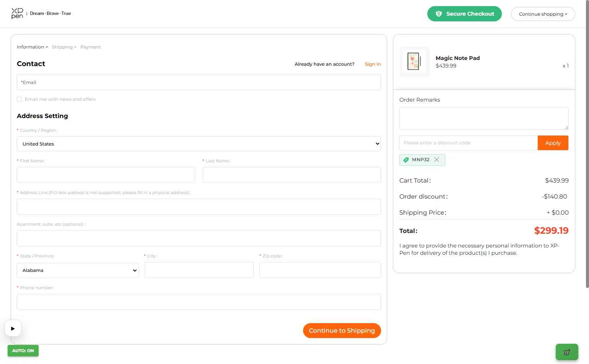Screen dimensions: 589x364
Task: Focus the First Name field
Action: click(x=106, y=175)
